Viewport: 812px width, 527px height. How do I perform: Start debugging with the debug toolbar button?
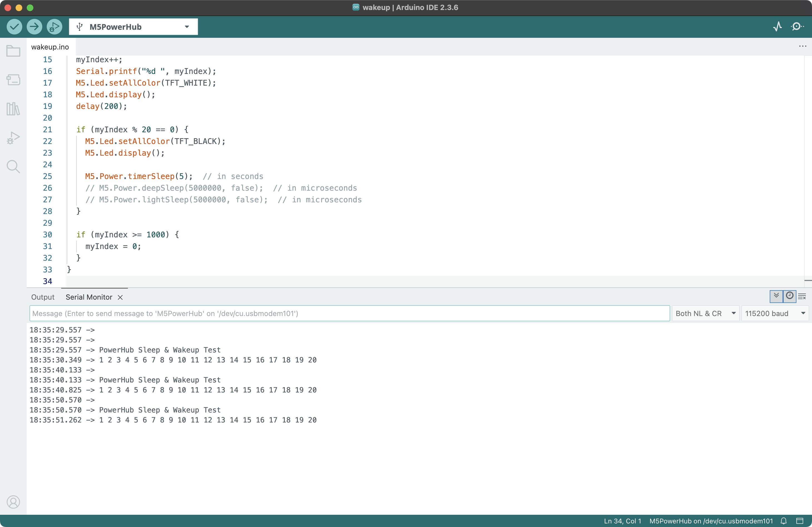[x=54, y=27]
